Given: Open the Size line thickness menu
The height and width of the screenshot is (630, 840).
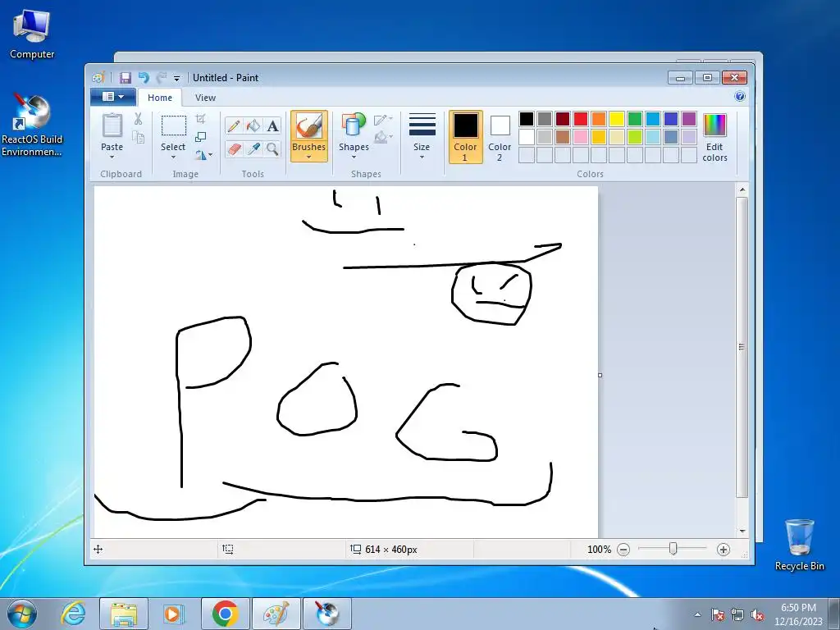Looking at the screenshot, I should click(422, 136).
